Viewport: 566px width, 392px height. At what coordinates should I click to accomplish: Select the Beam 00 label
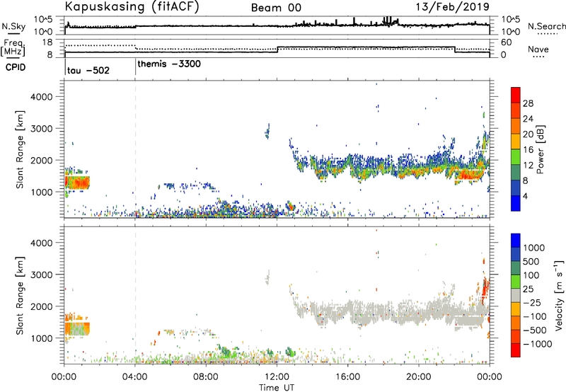pos(276,8)
